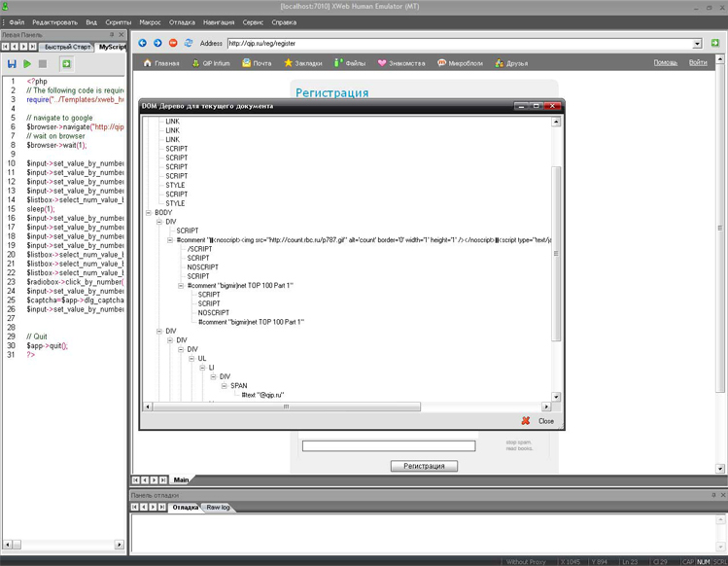Viewport: 728px width, 566px height.
Task: Open the Отладка menu
Action: (182, 21)
